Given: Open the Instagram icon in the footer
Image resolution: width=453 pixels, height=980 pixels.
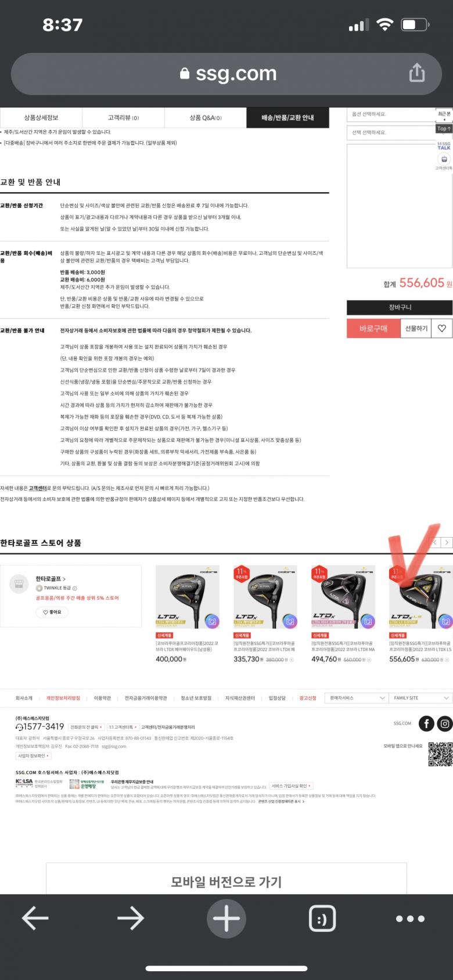Looking at the screenshot, I should [444, 723].
